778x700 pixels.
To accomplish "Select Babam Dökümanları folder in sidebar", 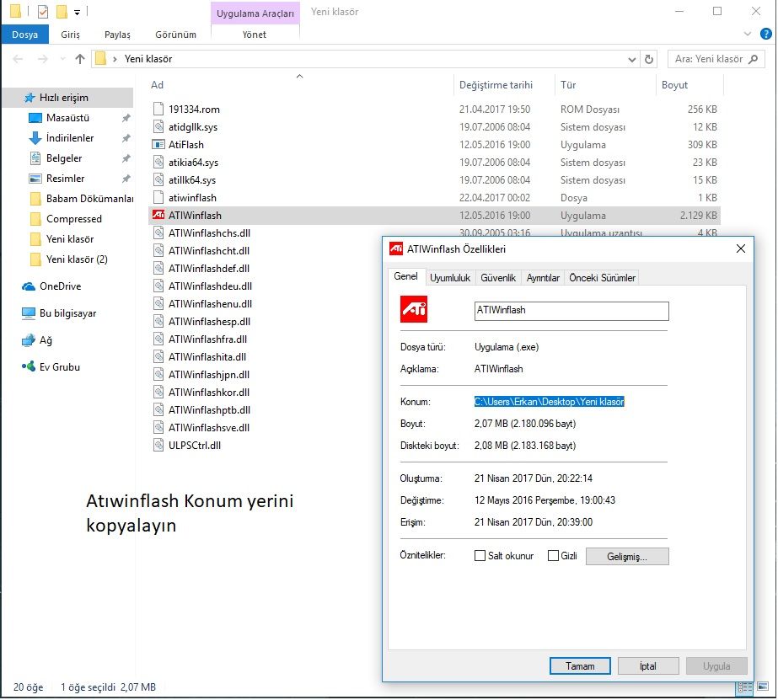I will click(x=80, y=199).
